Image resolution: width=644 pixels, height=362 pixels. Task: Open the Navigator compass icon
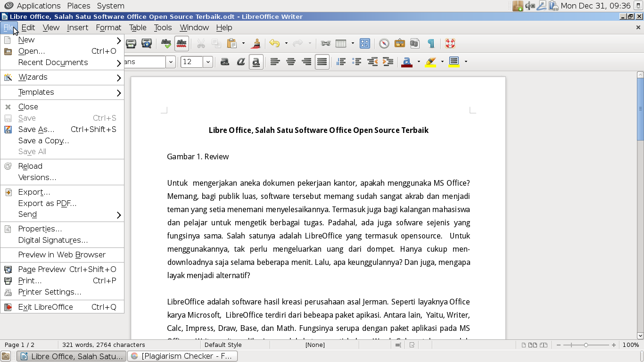384,44
